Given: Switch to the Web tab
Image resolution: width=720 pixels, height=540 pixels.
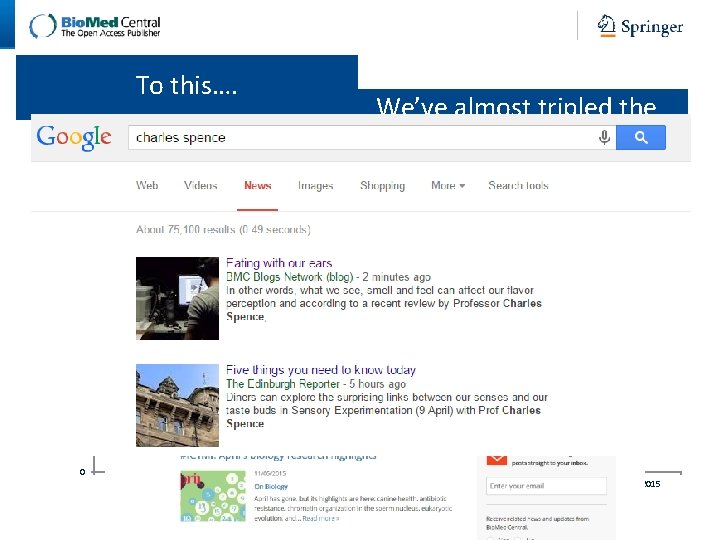Looking at the screenshot, I should pos(147,186).
